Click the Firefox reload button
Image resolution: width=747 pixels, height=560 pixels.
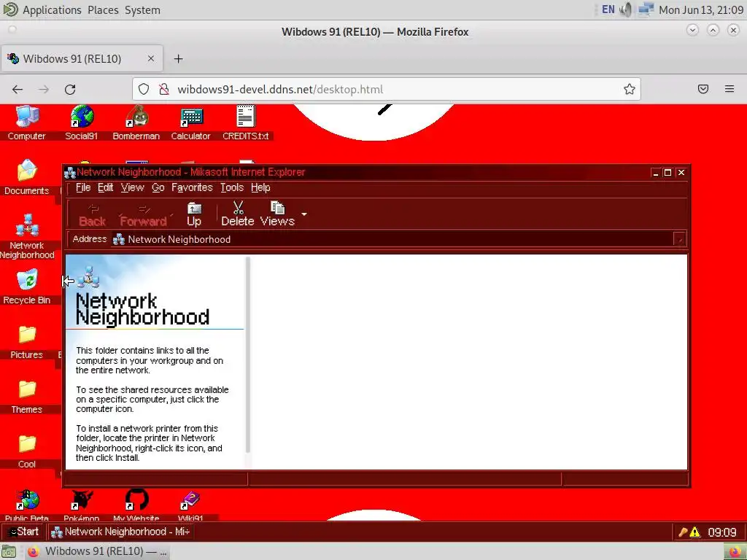70,90
